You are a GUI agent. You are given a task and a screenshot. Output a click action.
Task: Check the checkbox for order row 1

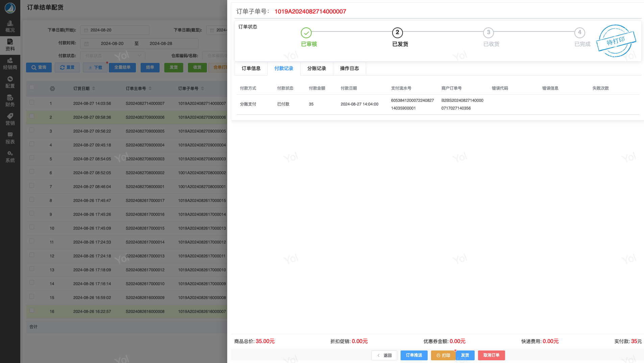pos(32,102)
